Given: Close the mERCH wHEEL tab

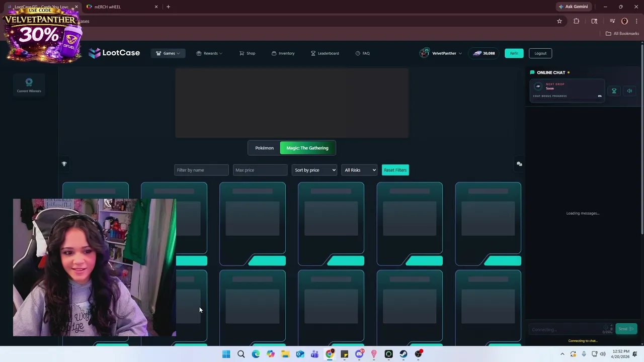Looking at the screenshot, I should (156, 7).
